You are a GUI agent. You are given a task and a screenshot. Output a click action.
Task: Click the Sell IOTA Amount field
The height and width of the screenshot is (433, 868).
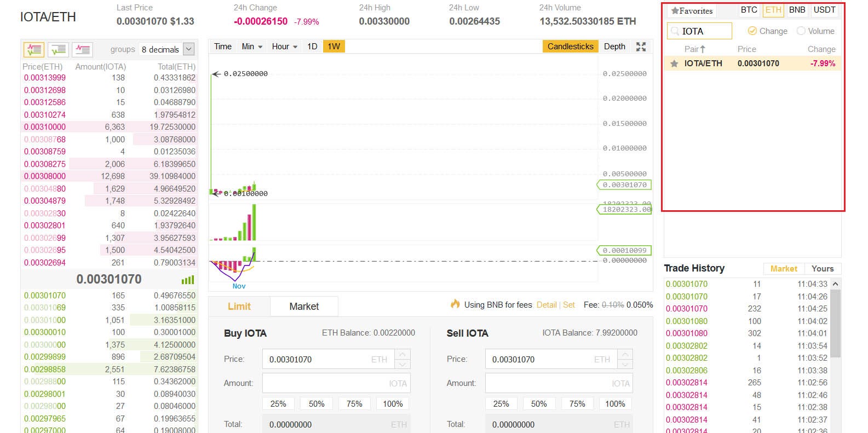click(x=559, y=383)
